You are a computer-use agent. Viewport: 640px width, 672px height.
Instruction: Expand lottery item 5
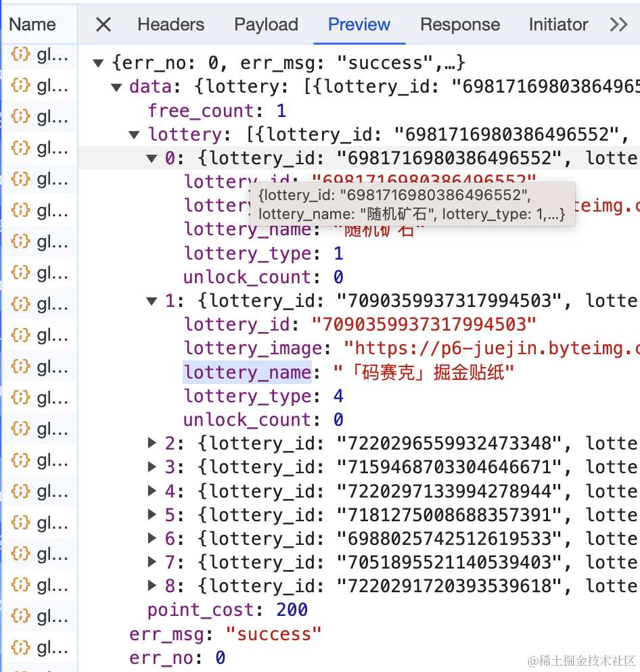(x=152, y=514)
